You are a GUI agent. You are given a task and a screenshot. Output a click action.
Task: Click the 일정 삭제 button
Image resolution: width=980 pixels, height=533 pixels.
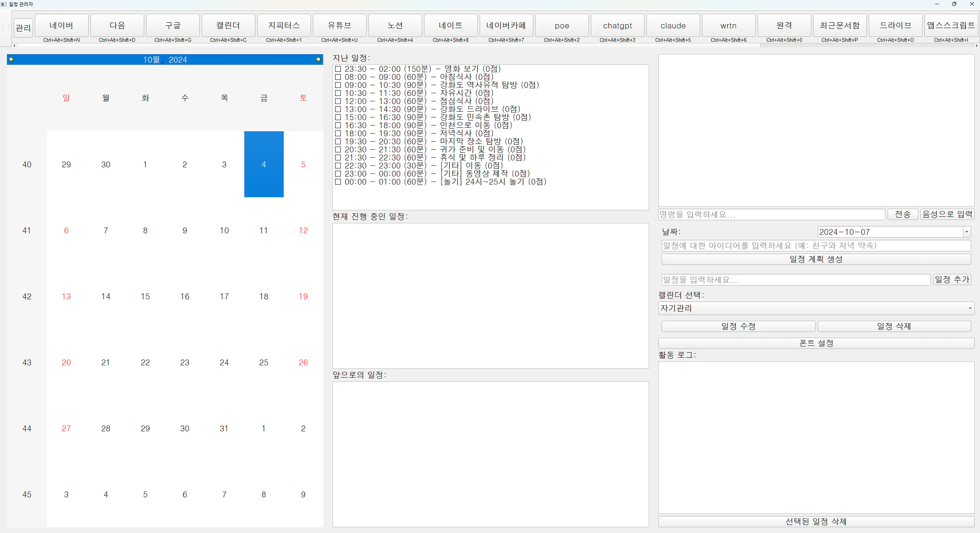click(x=894, y=327)
